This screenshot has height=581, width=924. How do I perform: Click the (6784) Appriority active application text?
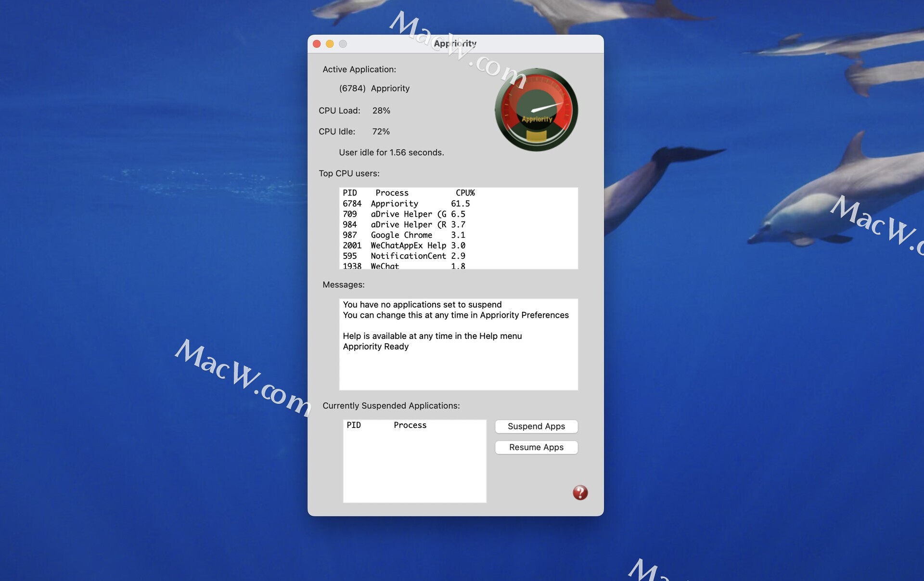point(374,89)
